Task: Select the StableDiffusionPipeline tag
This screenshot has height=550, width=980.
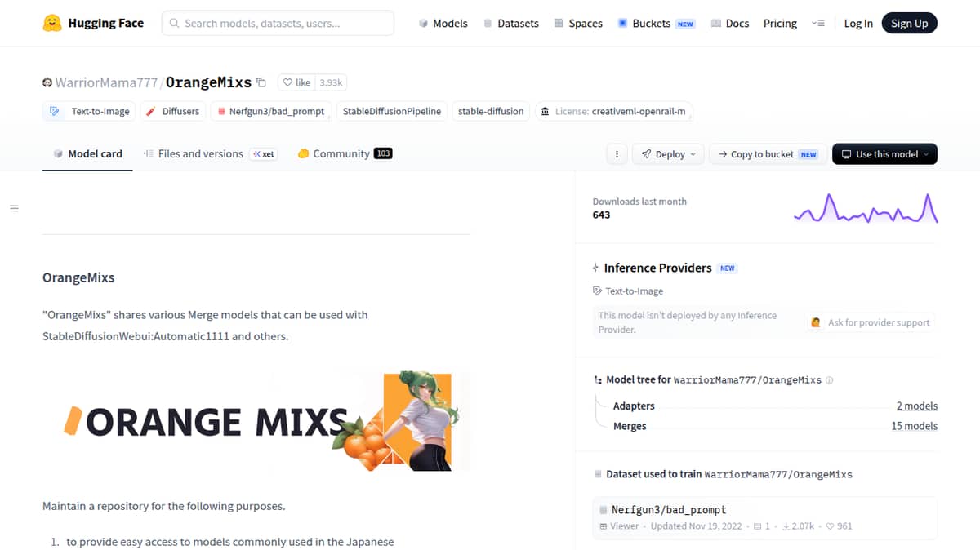Action: (392, 111)
